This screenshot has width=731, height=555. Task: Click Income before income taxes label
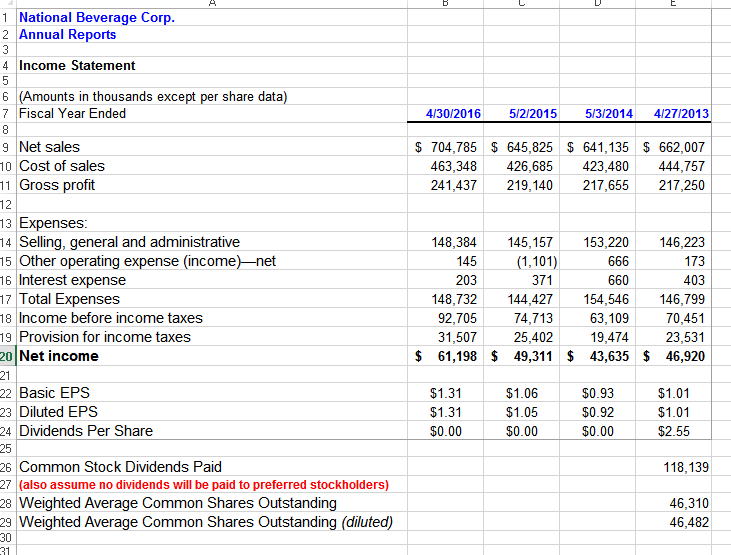click(x=111, y=318)
